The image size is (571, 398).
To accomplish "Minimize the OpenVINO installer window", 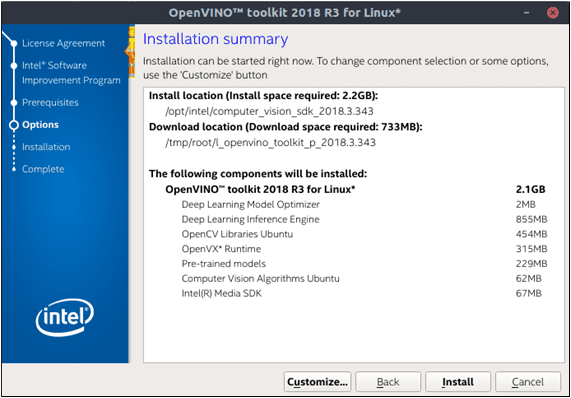I will coord(527,13).
